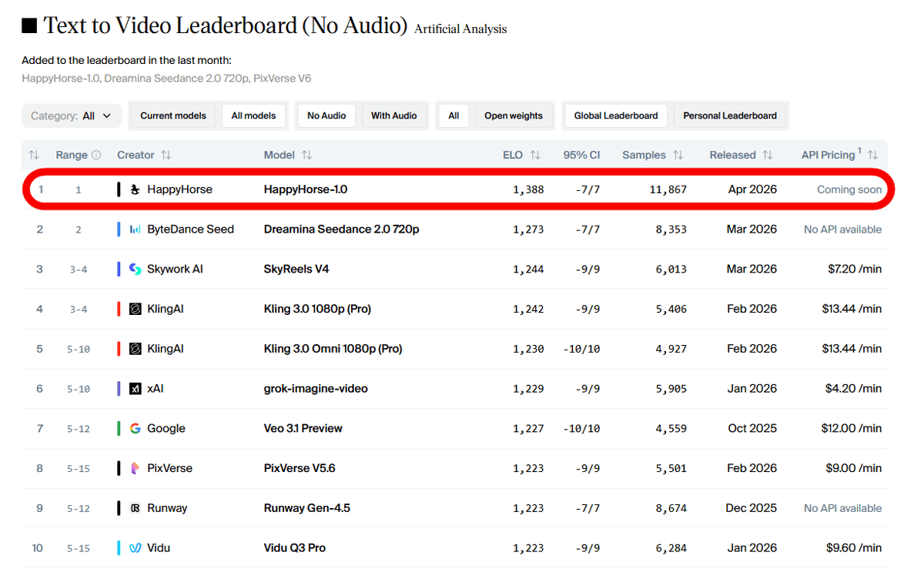Toggle the Open weights filter
The height and width of the screenshot is (569, 924).
(513, 115)
